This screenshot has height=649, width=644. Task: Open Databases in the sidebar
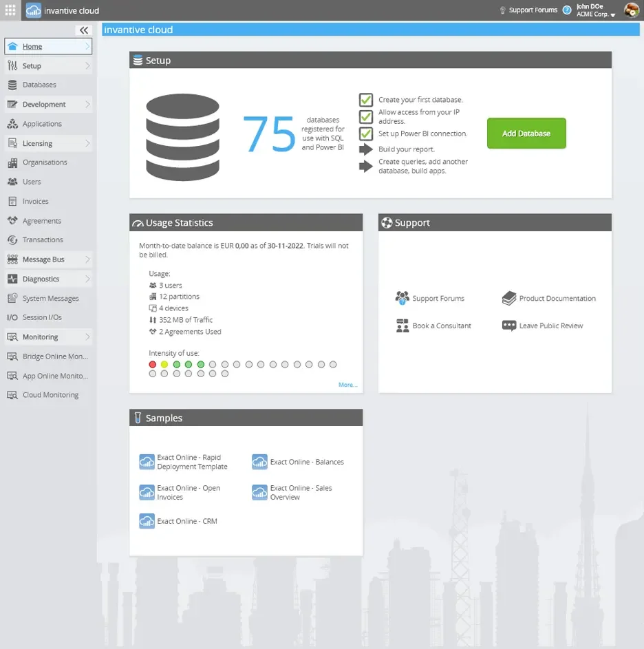(39, 85)
